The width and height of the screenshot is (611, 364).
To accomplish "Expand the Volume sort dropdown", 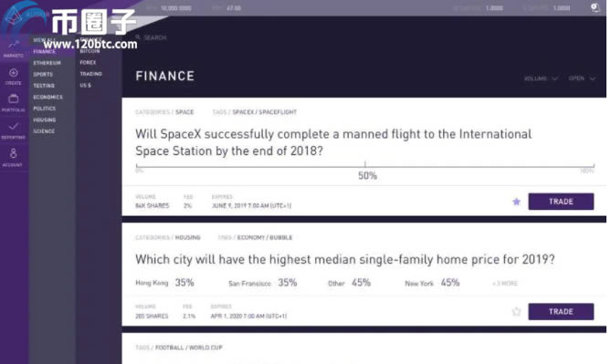I will coord(541,78).
